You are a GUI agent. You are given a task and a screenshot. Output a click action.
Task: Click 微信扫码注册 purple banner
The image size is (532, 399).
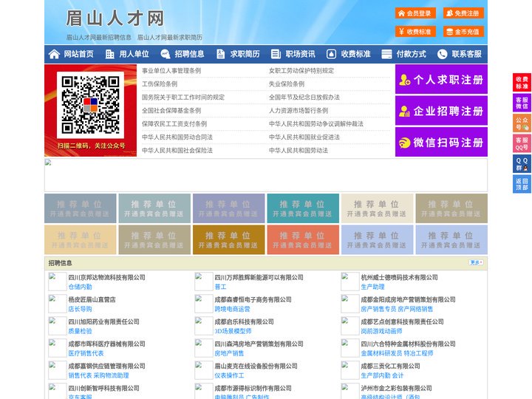(x=441, y=142)
